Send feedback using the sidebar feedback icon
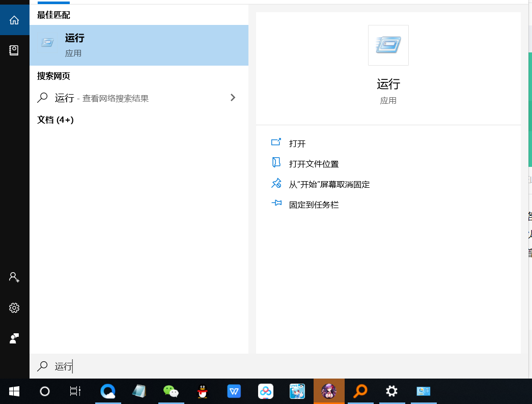The height and width of the screenshot is (404, 532). [14, 338]
